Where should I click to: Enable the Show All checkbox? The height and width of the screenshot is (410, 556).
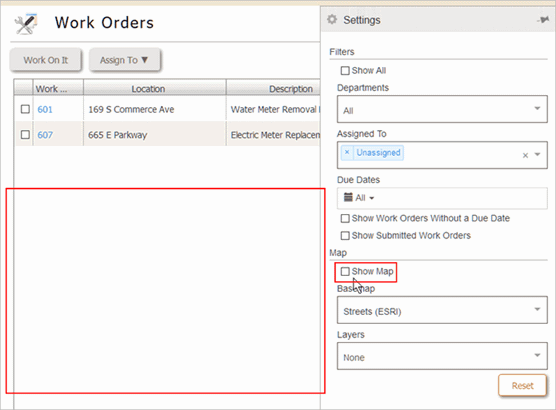(x=345, y=71)
